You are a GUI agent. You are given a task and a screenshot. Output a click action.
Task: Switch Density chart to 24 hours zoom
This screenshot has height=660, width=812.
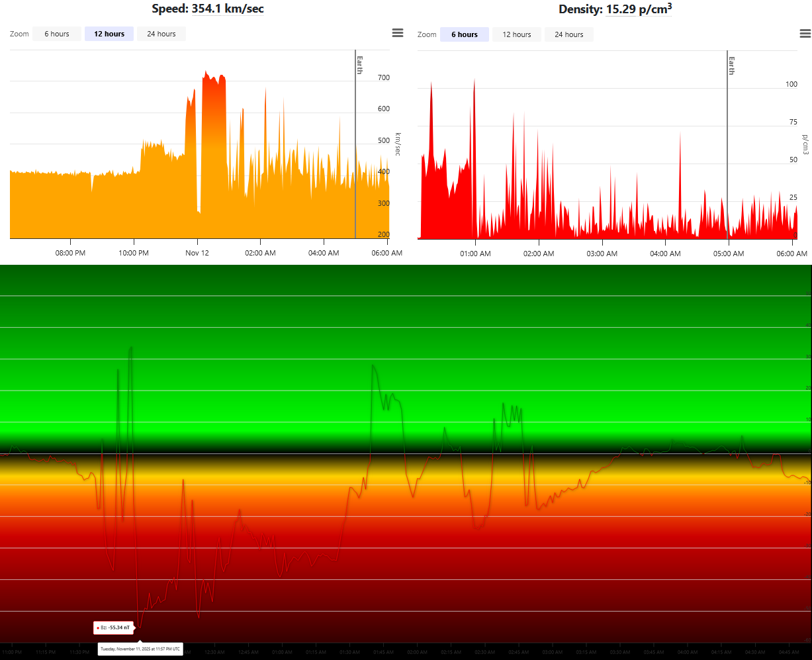[569, 34]
